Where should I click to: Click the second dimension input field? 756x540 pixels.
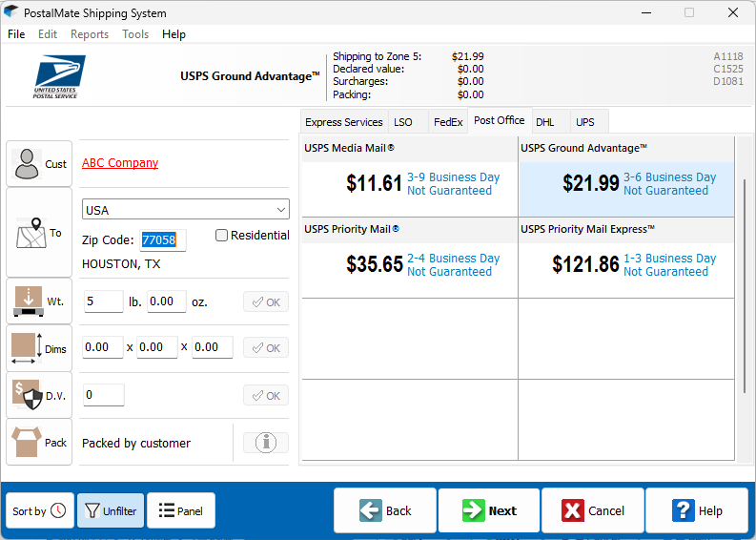tap(157, 347)
